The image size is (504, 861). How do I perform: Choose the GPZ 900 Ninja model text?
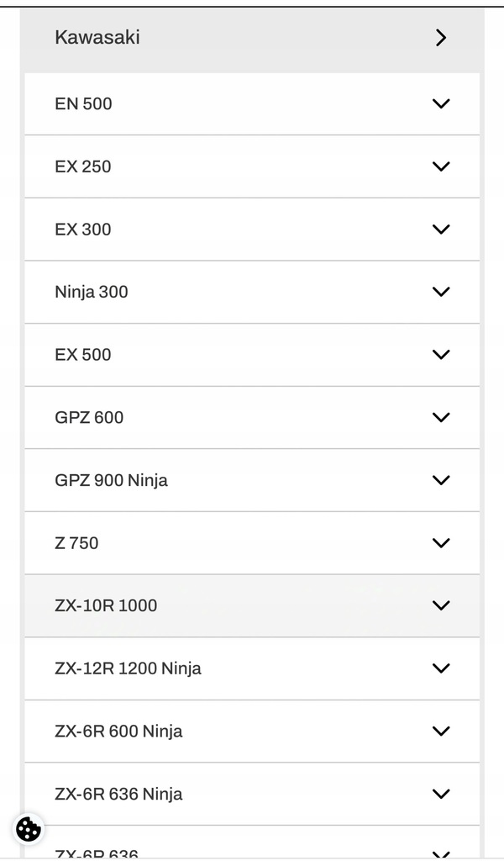pos(112,480)
